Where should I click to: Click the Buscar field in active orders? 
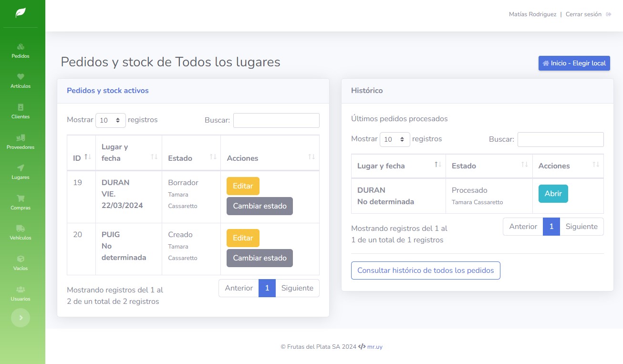point(276,120)
